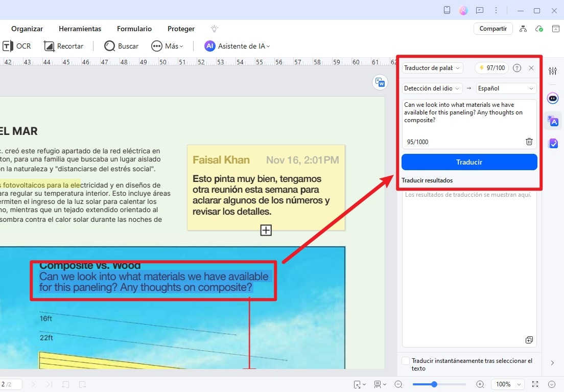Expand the Faisal Khan note plus icon
The height and width of the screenshot is (392, 564).
266,230
